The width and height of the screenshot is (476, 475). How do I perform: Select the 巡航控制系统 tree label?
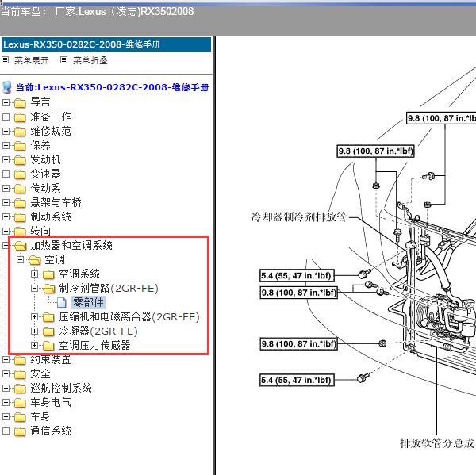[x=61, y=389]
